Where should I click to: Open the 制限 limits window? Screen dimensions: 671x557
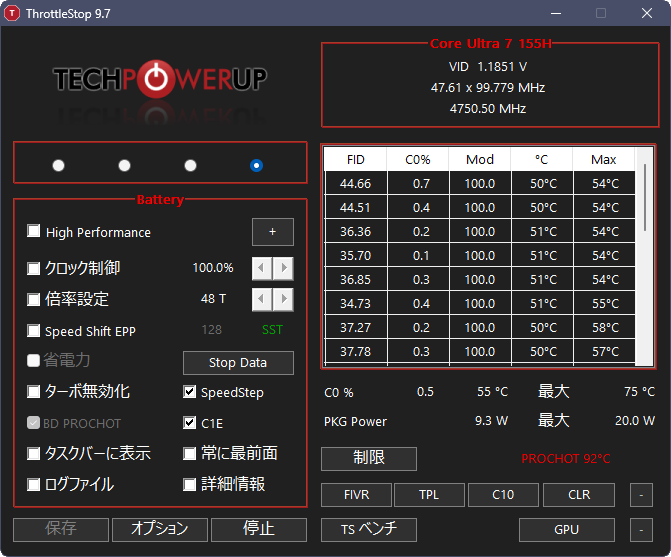pos(368,459)
